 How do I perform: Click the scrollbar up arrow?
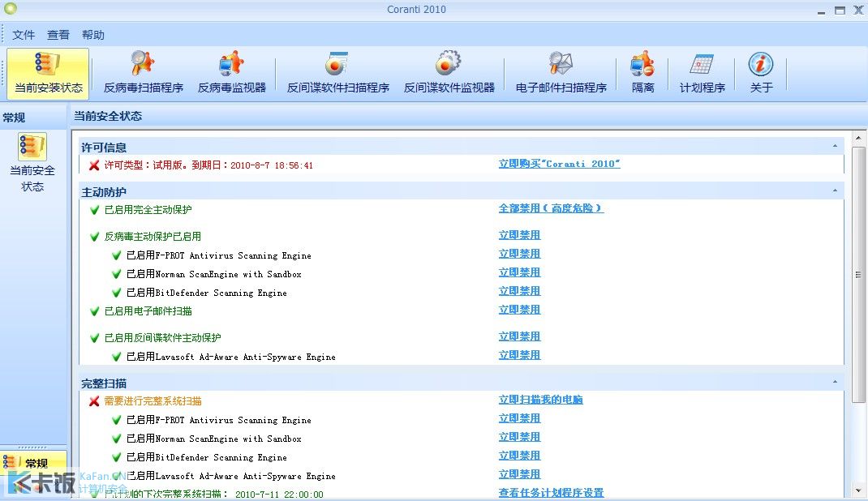point(858,137)
